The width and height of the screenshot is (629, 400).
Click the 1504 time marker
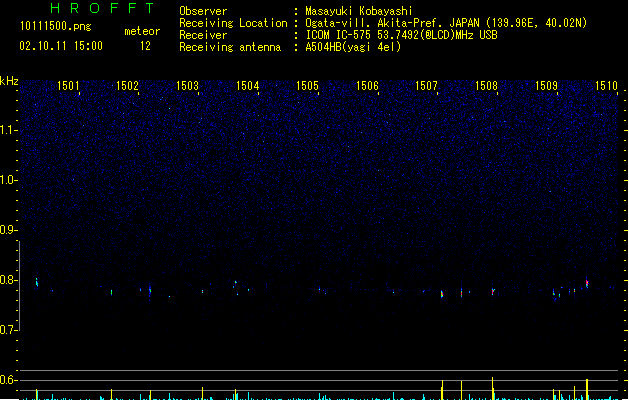click(248, 86)
